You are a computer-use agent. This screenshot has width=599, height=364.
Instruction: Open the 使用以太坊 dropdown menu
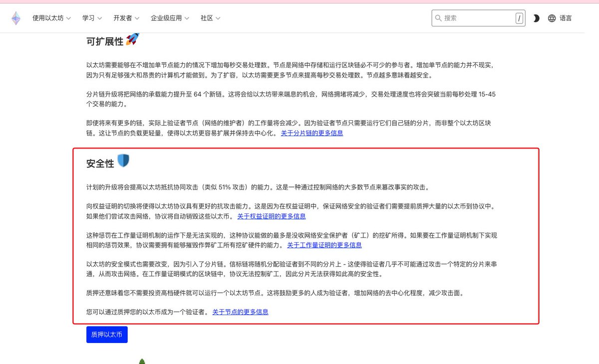(x=51, y=18)
